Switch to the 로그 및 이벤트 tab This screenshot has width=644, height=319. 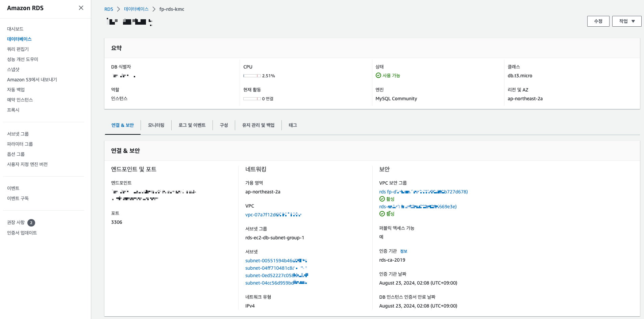pos(192,125)
